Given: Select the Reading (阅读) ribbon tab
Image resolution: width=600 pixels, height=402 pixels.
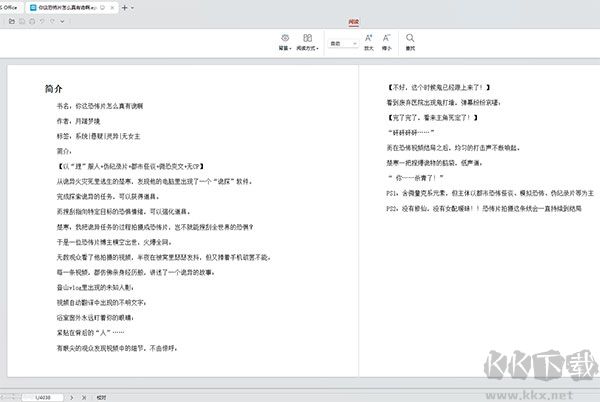Looking at the screenshot, I should point(354,21).
